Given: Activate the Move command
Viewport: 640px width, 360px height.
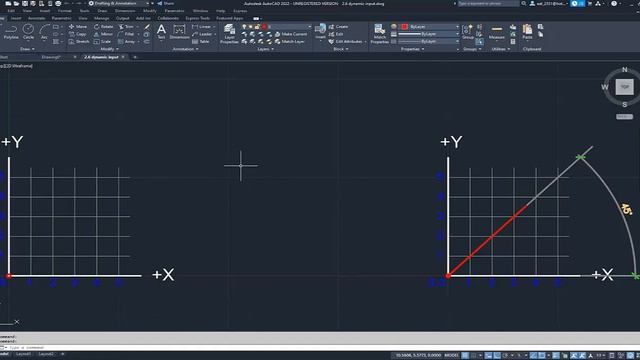Looking at the screenshot, I should [78, 27].
